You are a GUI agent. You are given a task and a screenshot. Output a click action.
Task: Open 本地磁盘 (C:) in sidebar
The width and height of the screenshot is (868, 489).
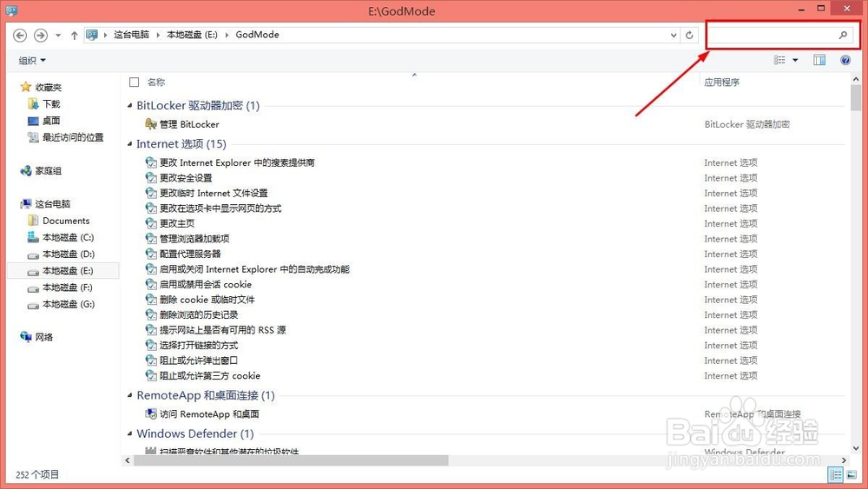[68, 238]
